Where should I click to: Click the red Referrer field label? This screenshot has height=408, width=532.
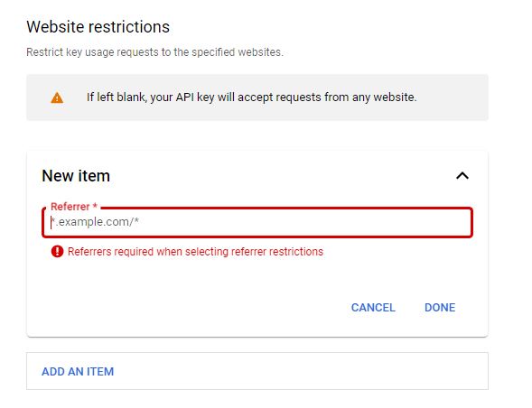70,206
